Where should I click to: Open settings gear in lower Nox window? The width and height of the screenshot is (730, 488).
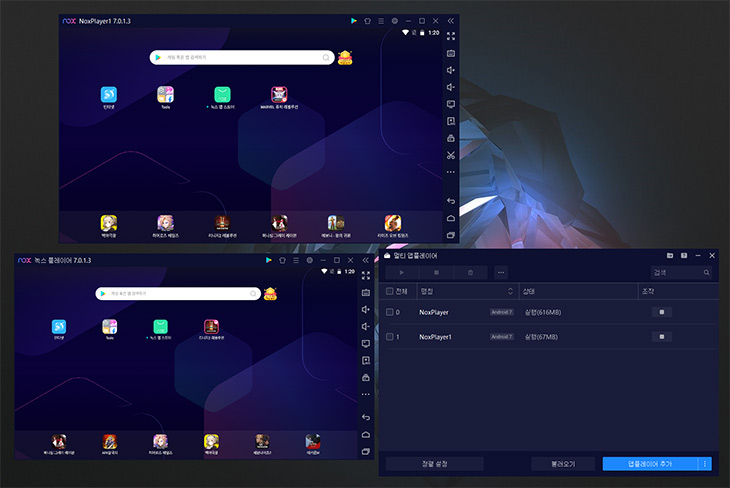click(x=310, y=260)
